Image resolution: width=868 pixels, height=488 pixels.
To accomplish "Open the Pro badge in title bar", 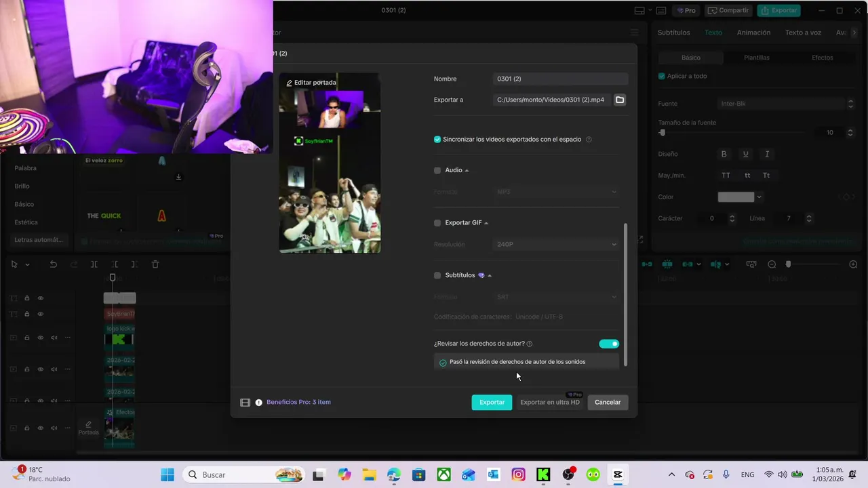I will coord(686,10).
